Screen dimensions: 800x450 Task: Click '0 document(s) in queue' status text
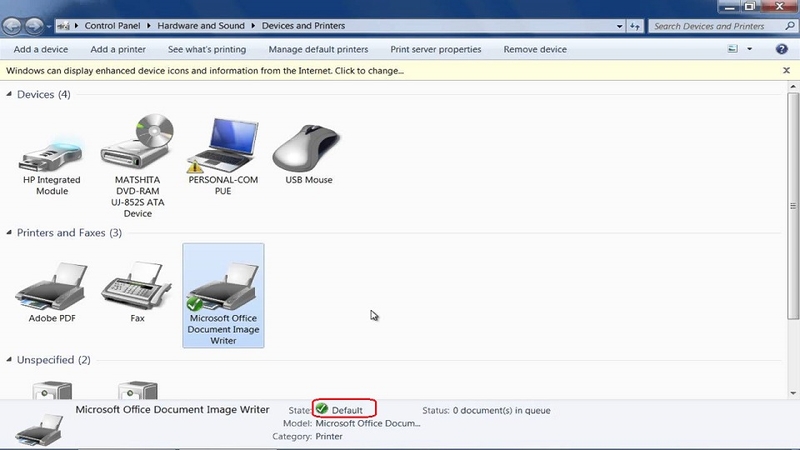click(x=502, y=410)
